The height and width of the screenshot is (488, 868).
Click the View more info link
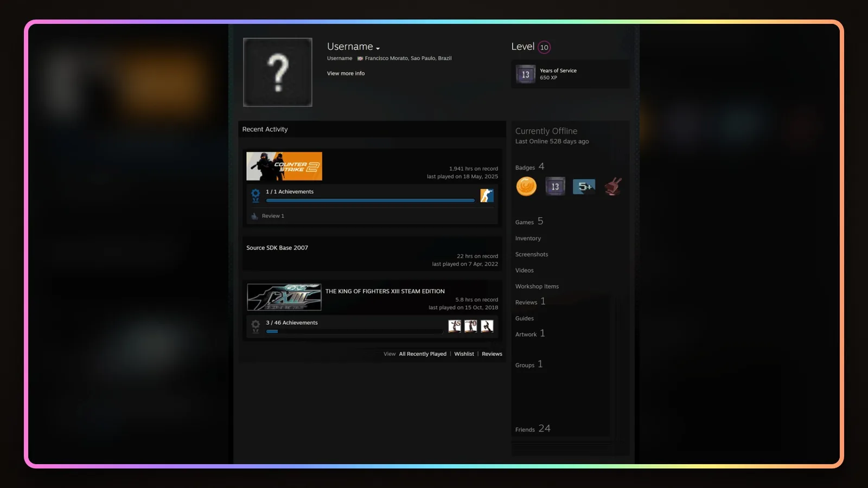[346, 74]
